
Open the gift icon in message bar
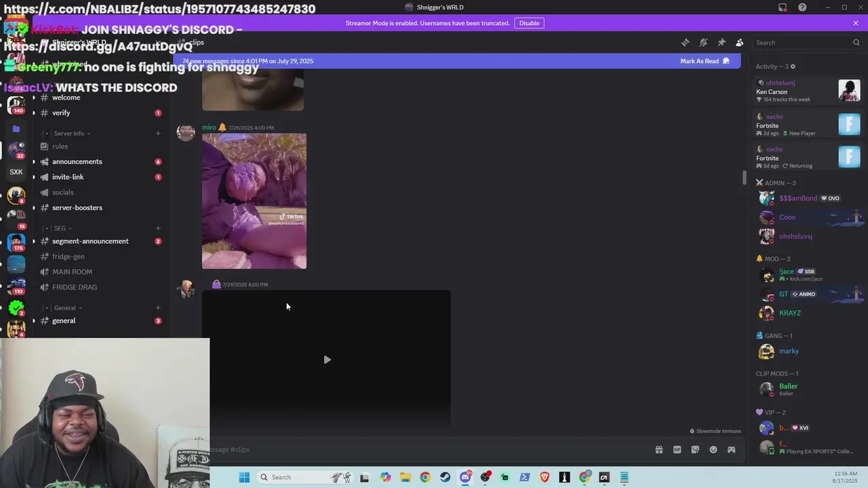pyautogui.click(x=658, y=449)
